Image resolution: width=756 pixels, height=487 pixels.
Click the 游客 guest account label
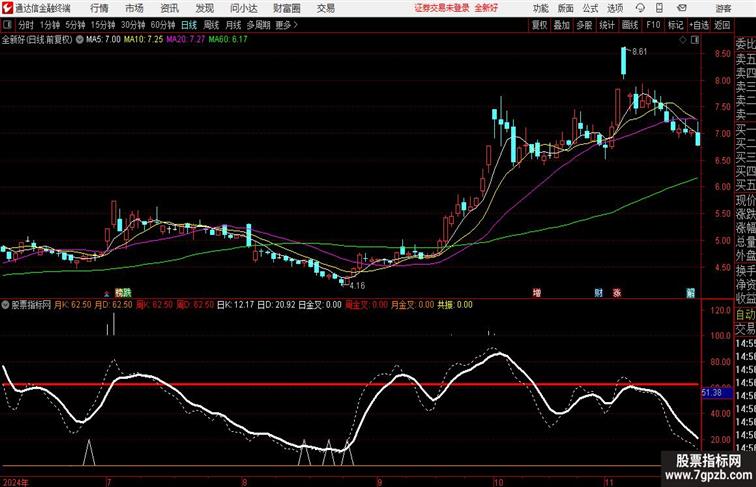[x=723, y=8]
